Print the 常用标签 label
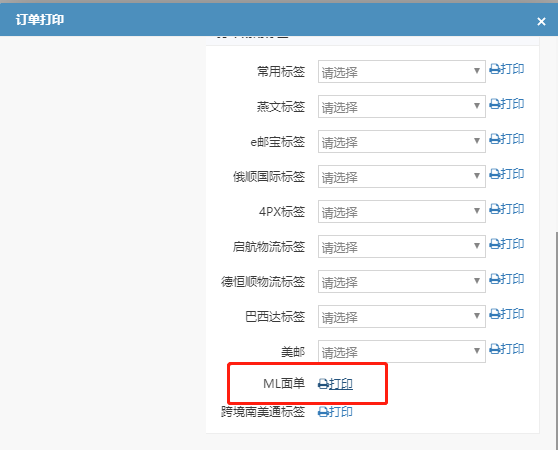558x450 pixels. (x=507, y=69)
